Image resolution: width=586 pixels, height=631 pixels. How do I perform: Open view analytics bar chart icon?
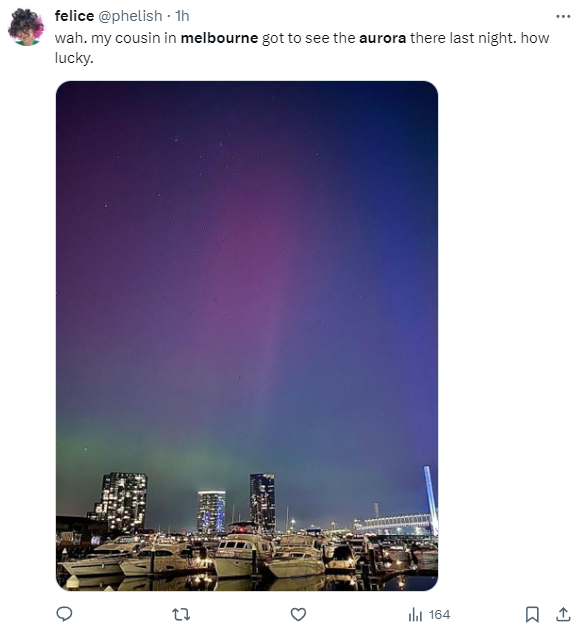pos(415,615)
